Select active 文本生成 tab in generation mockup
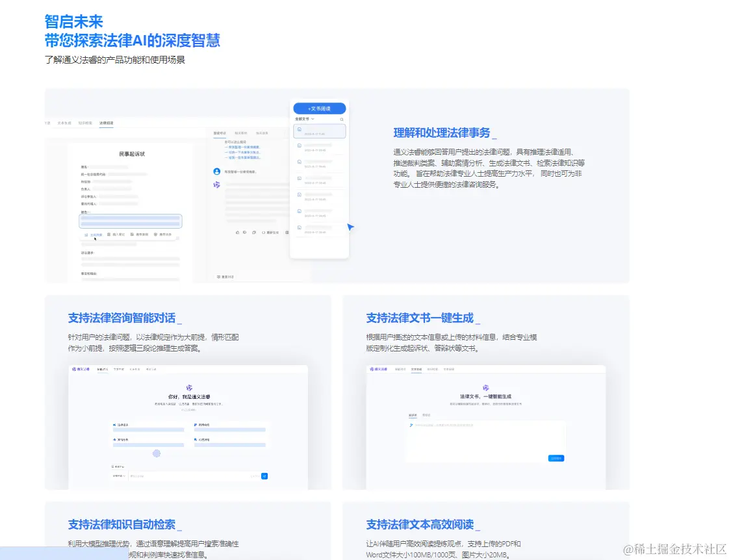Viewport: 731px width, 560px height. click(x=417, y=369)
